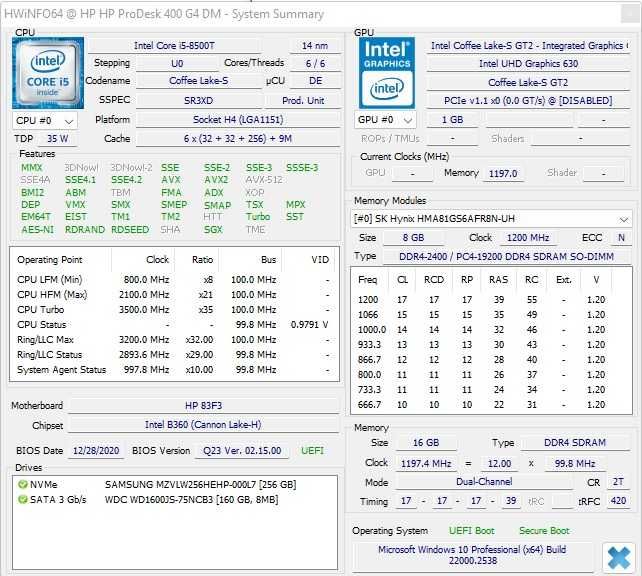642x576 pixels.
Task: Click the GPU memory clock 1197.0 value
Action: (x=503, y=174)
